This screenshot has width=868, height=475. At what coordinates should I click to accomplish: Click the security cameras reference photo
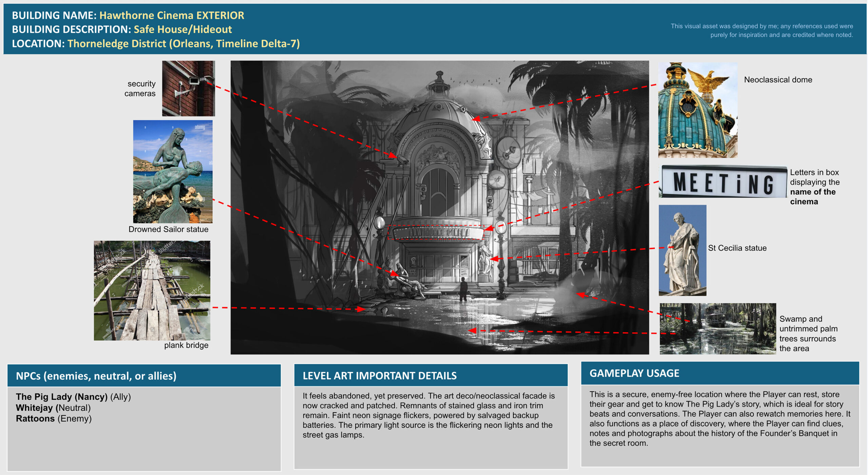188,88
